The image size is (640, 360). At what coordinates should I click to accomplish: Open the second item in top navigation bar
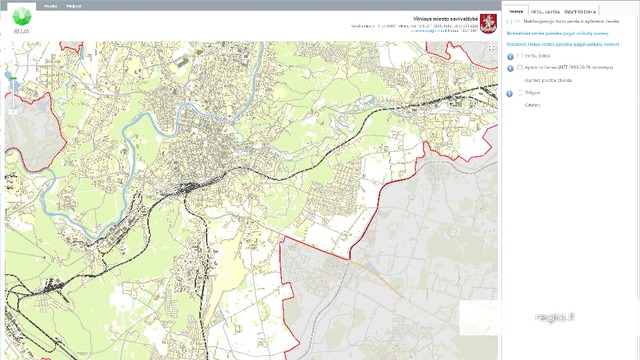[x=74, y=6]
